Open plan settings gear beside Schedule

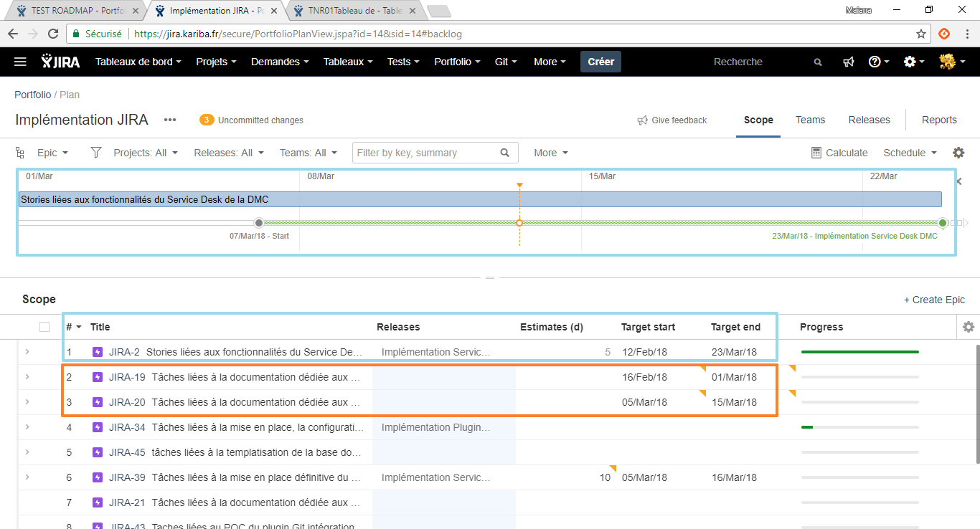[958, 153]
